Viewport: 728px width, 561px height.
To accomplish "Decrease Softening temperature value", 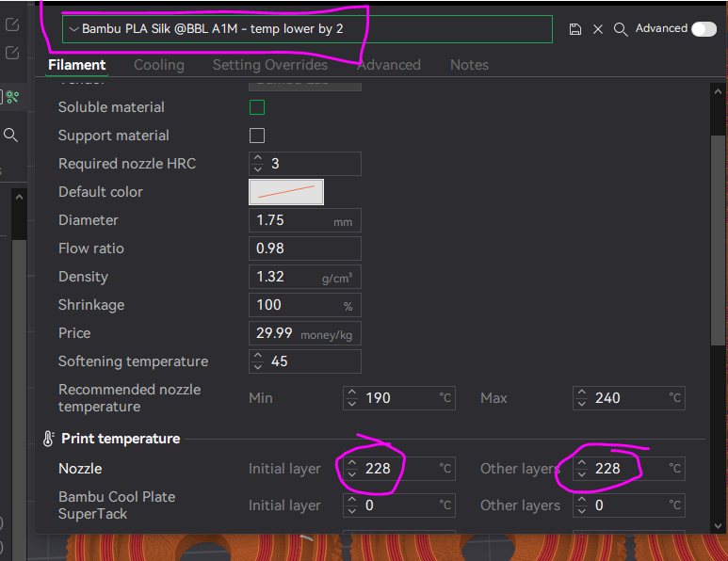I will click(258, 366).
